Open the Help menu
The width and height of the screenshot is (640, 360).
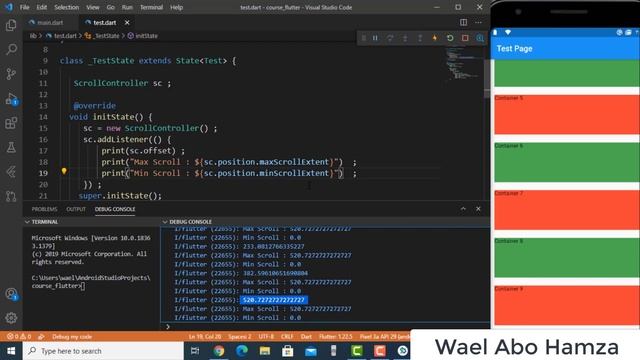click(x=176, y=7)
